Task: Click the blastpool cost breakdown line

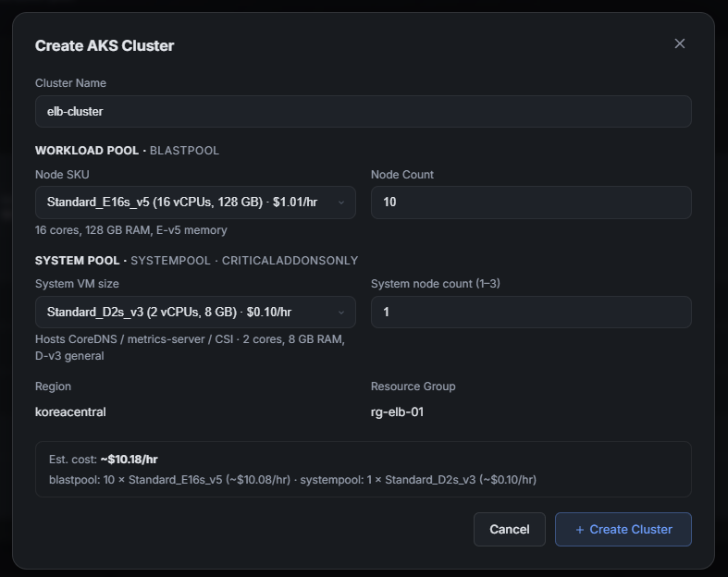Action: click(x=292, y=480)
